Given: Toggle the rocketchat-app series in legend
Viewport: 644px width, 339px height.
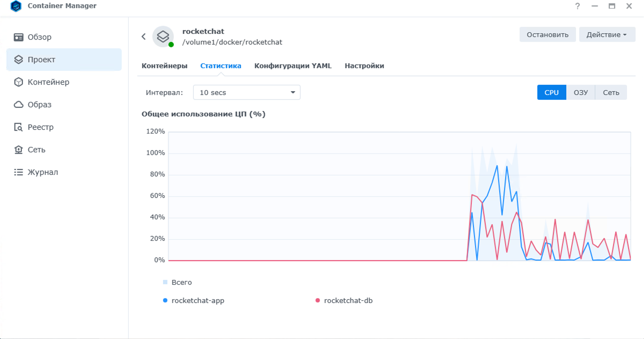Looking at the screenshot, I should pos(194,300).
